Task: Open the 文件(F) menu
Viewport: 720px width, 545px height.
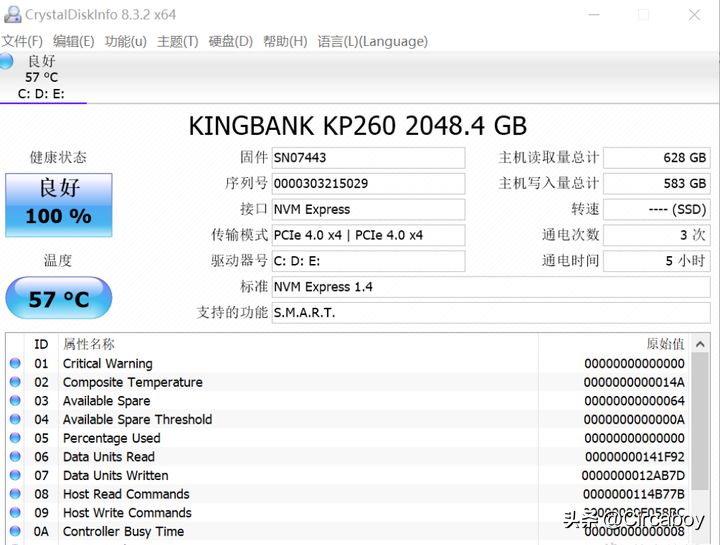Action: point(22,41)
